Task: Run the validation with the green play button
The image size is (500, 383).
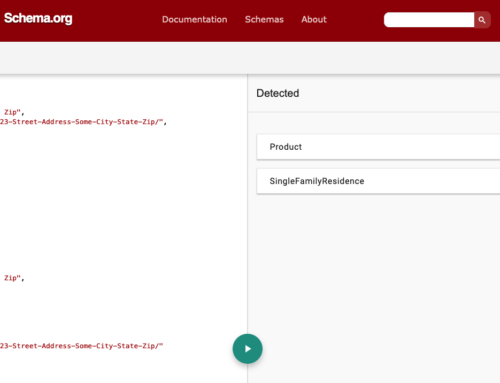Action: 247,349
